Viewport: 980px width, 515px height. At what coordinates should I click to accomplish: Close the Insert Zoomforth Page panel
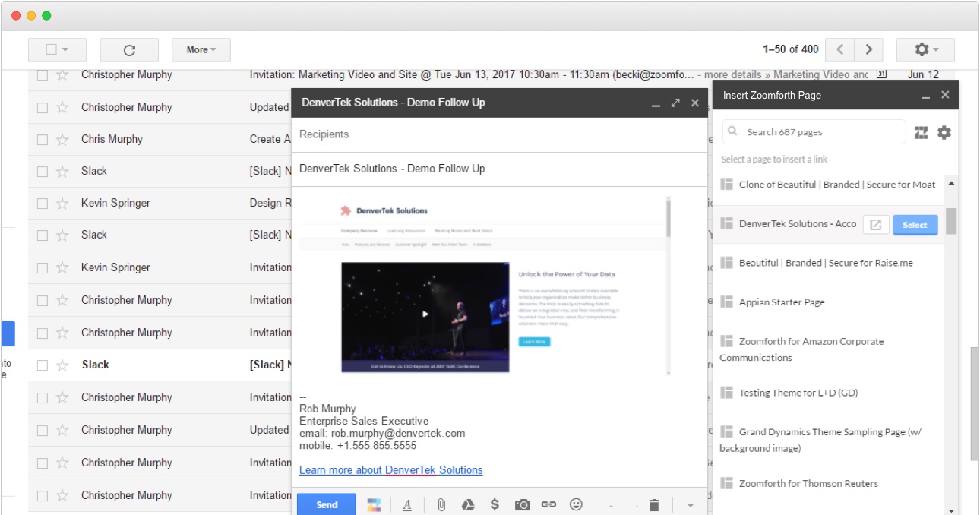tap(945, 95)
